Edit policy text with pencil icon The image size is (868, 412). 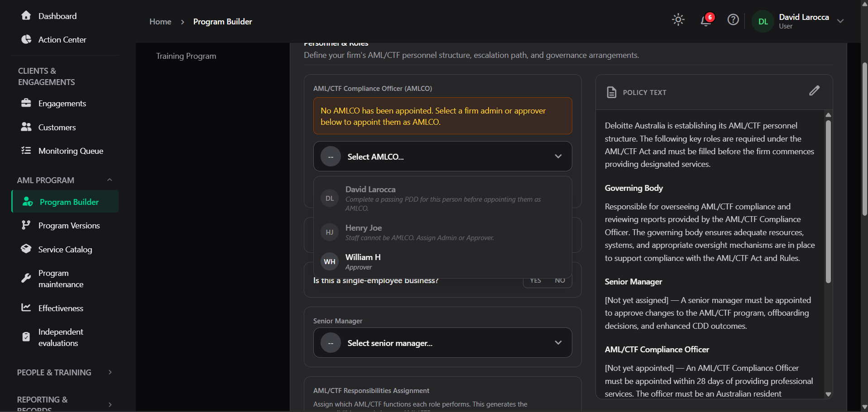pyautogui.click(x=814, y=91)
